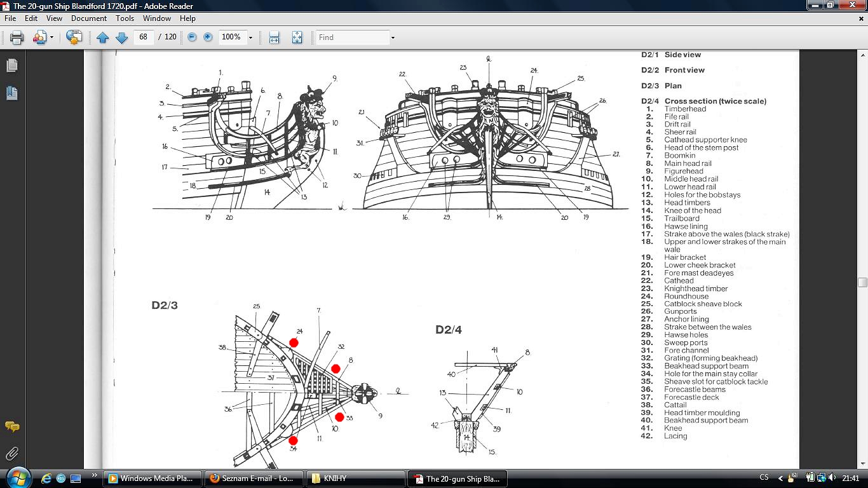Click the collaborate/share icon in toolbar
The image size is (868, 488).
point(39,37)
